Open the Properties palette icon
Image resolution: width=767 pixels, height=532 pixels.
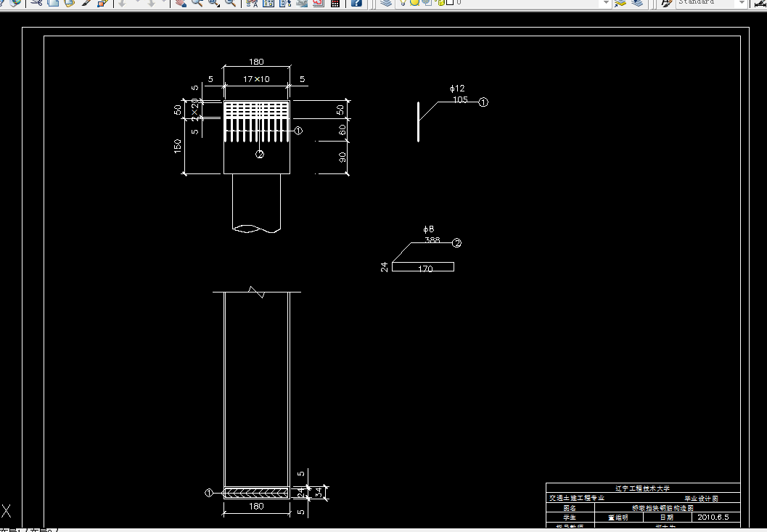pos(252,3)
